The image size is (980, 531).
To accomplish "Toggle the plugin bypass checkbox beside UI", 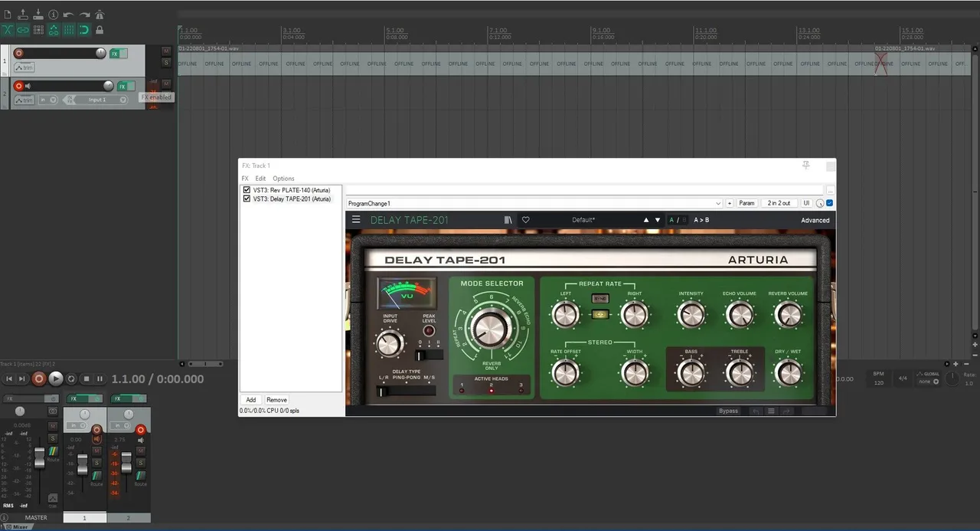I will coord(831,203).
